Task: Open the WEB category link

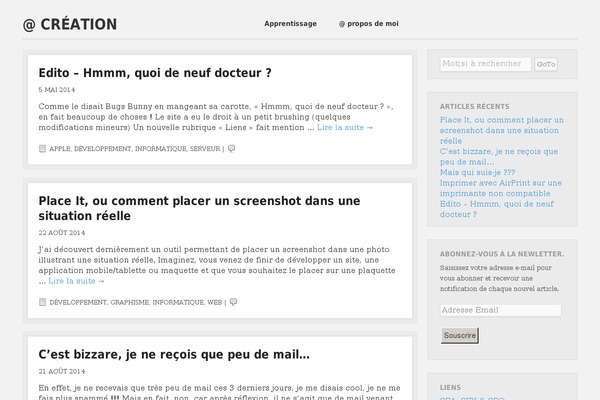Action: pyautogui.click(x=215, y=302)
